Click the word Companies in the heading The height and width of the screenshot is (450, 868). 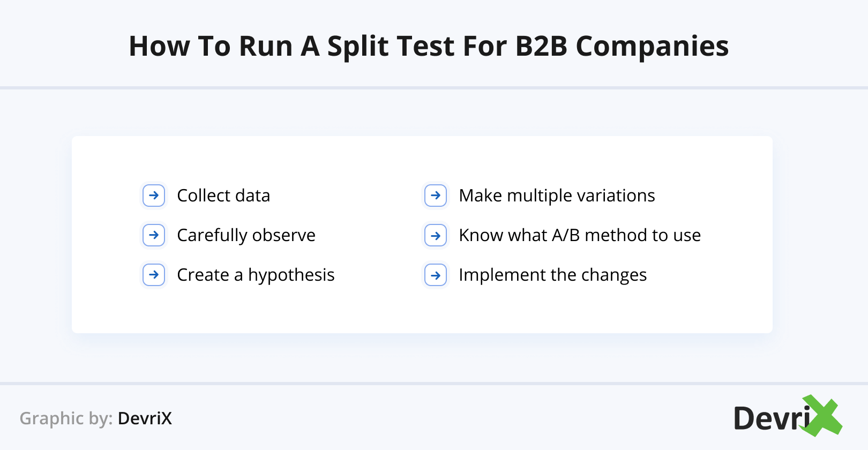[x=652, y=46]
